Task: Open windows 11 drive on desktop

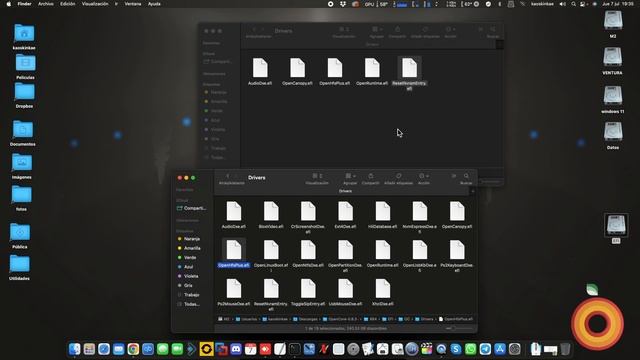Action: click(613, 99)
